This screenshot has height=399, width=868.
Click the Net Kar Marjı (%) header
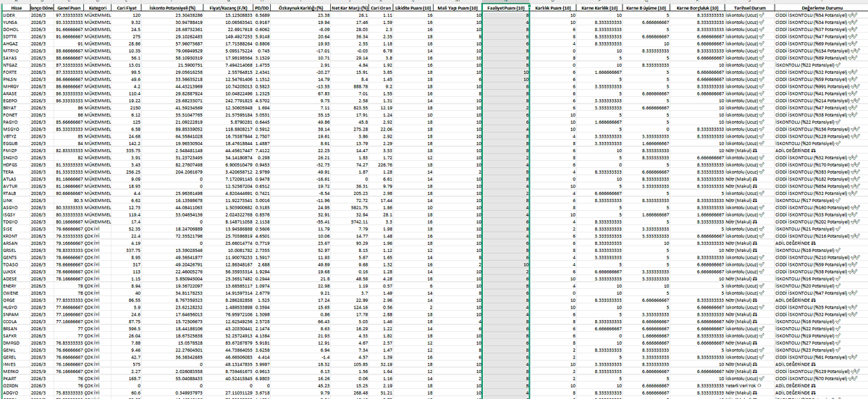tap(348, 9)
